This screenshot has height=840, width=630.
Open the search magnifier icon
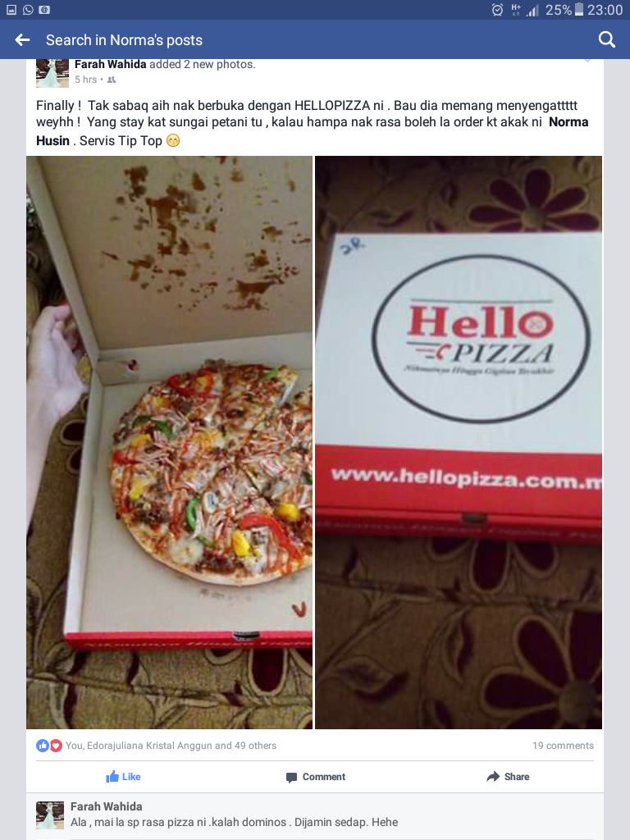606,39
